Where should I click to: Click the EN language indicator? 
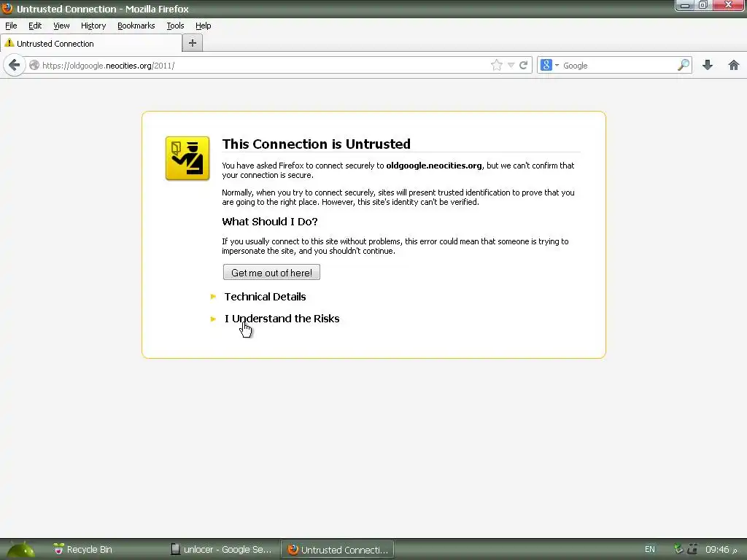click(650, 550)
